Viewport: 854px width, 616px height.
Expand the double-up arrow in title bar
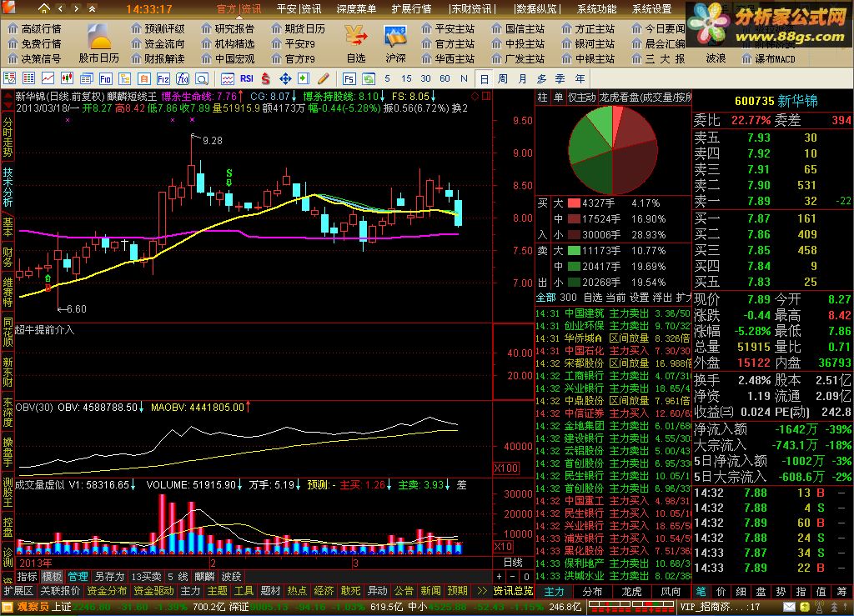pos(92,8)
